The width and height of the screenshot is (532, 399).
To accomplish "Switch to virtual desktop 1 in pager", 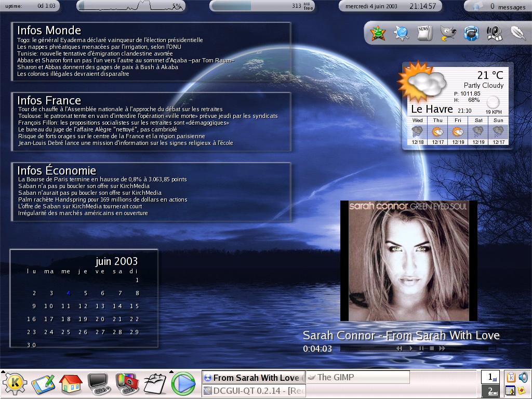I will [490, 377].
